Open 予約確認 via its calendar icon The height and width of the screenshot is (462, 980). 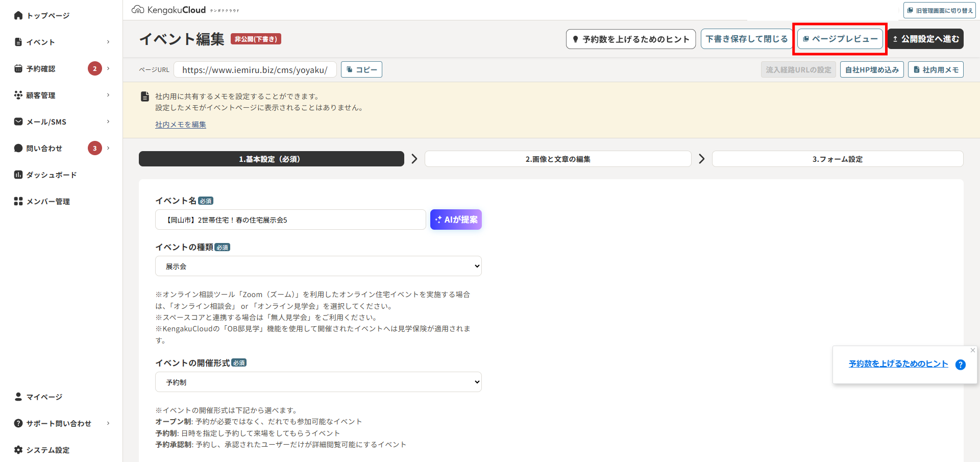coord(18,68)
